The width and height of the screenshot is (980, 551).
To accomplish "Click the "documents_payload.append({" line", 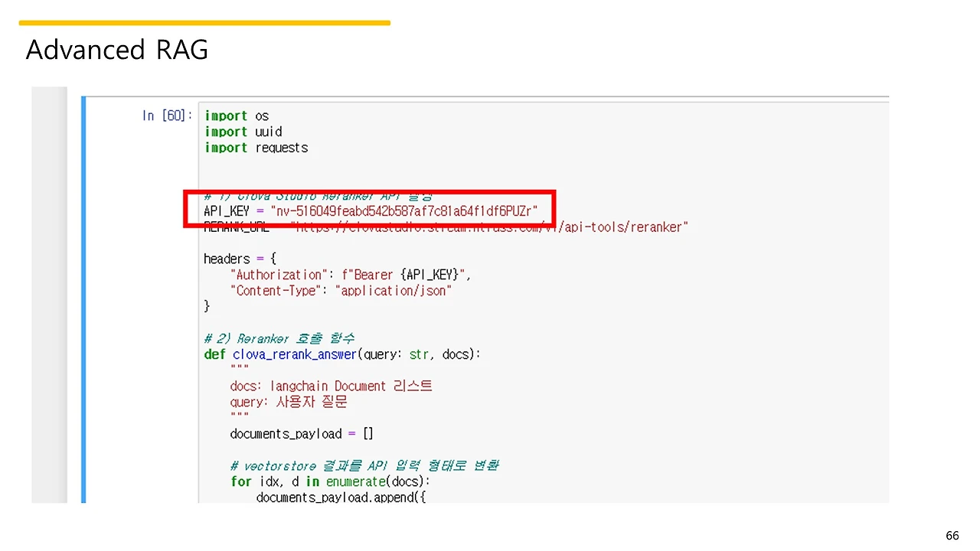I will (341, 497).
